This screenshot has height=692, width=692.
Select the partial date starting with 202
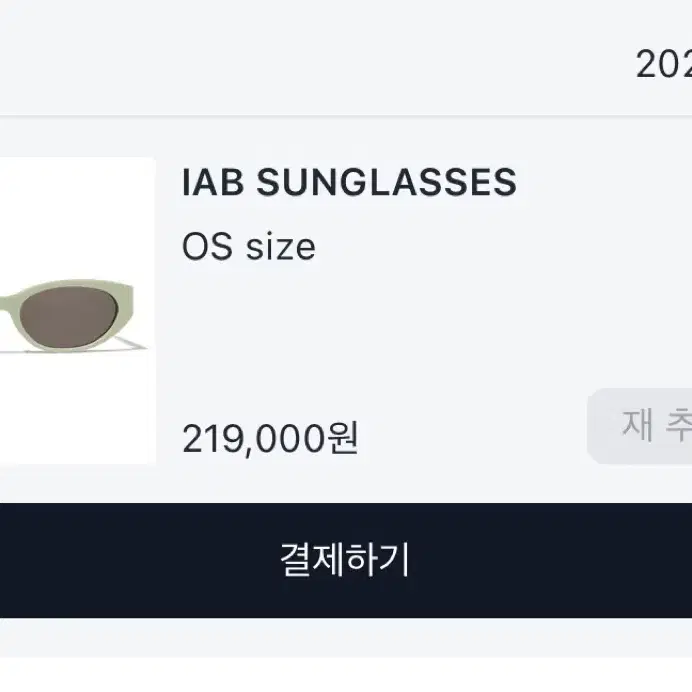(664, 64)
